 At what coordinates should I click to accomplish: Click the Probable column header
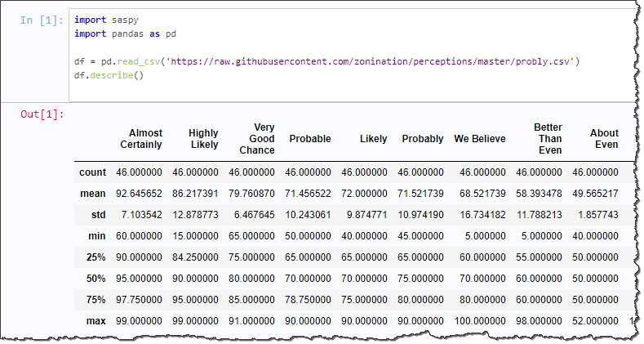pyautogui.click(x=310, y=139)
